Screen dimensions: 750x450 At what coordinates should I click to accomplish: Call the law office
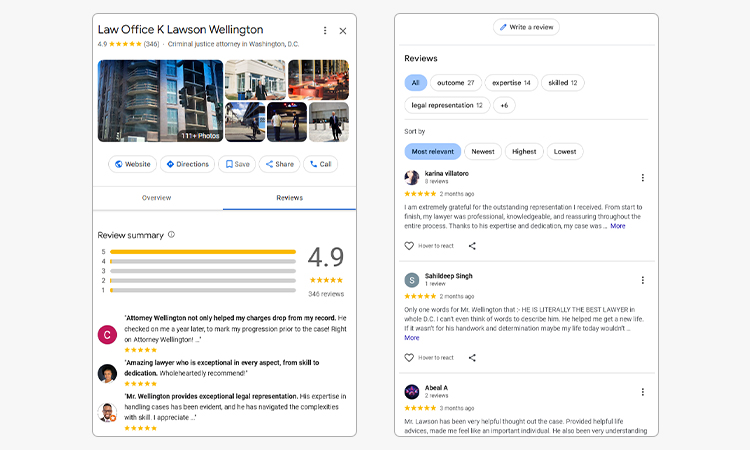coord(320,164)
